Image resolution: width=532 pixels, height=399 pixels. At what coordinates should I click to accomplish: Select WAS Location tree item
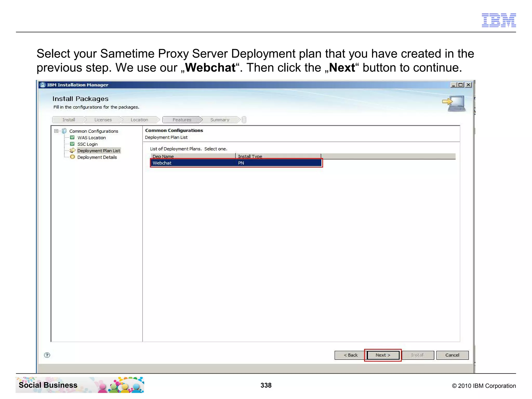(91, 138)
